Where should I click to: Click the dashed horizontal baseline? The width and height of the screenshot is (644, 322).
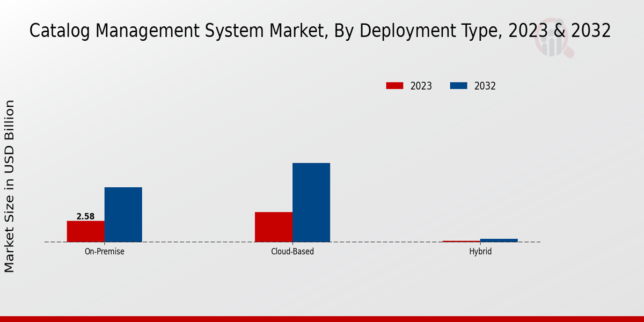point(376,242)
